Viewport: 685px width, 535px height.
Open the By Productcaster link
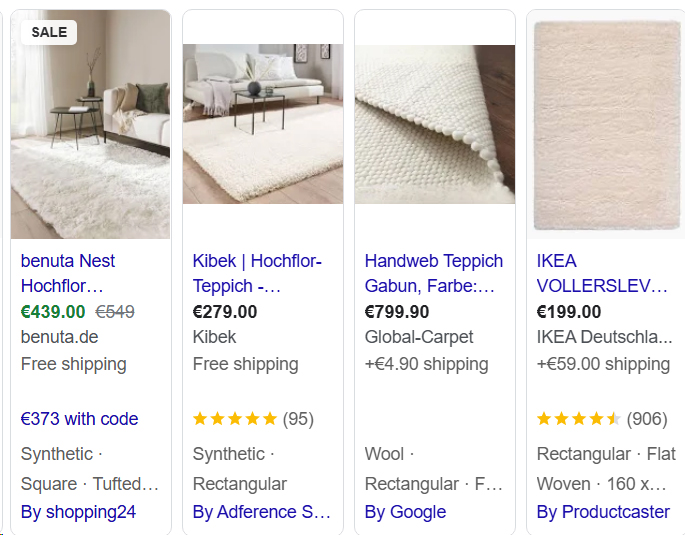pyautogui.click(x=603, y=512)
